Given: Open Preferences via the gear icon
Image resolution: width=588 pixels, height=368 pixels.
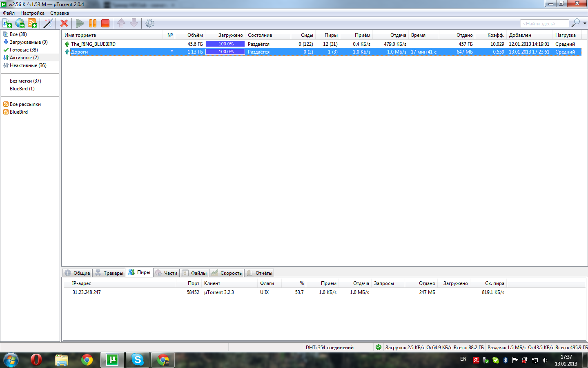Looking at the screenshot, I should pos(150,23).
